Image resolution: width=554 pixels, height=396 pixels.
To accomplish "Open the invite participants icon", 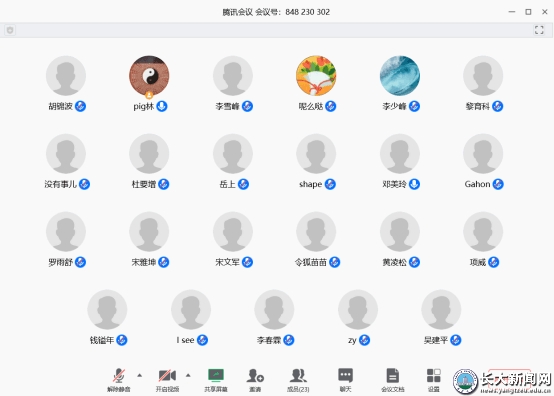I will [255, 379].
